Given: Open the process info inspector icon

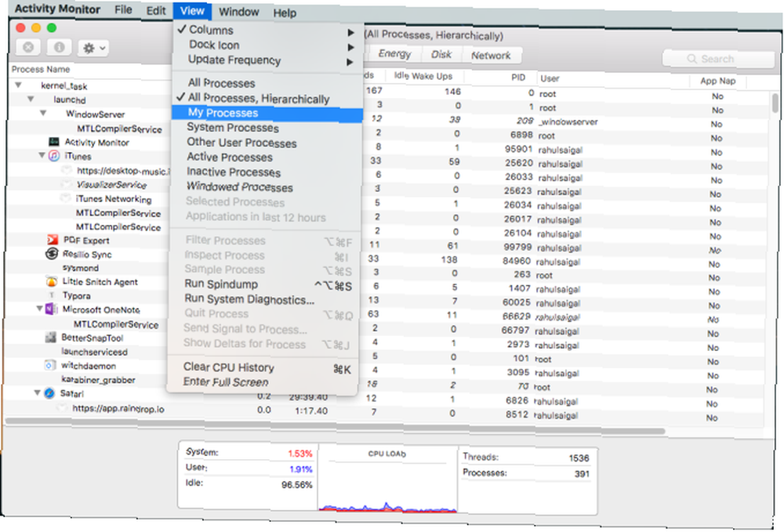Looking at the screenshot, I should [x=59, y=48].
